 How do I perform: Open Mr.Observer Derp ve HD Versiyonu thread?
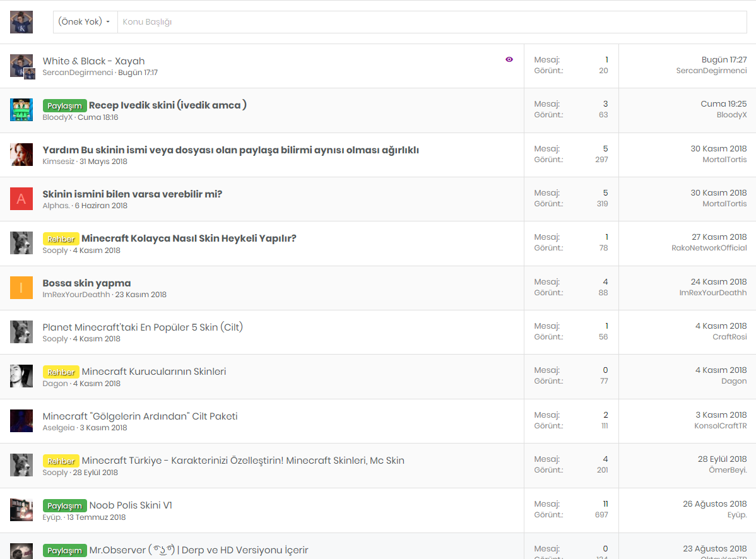pyautogui.click(x=199, y=550)
